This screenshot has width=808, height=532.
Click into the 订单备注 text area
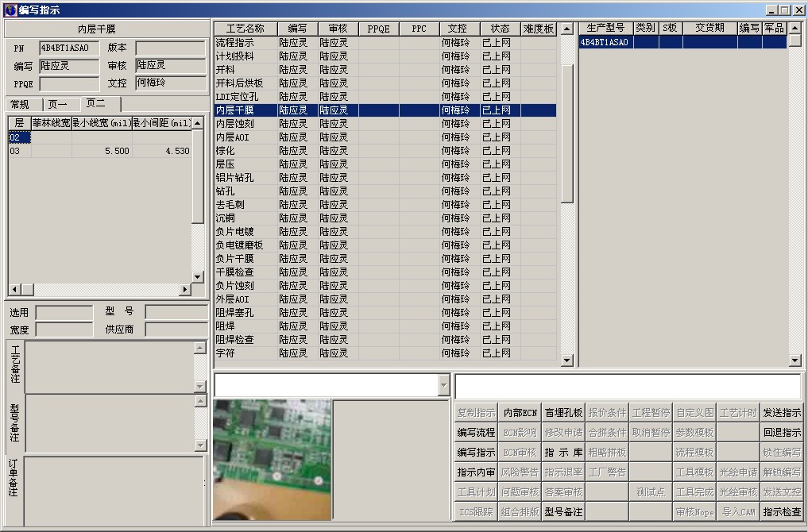[114, 490]
